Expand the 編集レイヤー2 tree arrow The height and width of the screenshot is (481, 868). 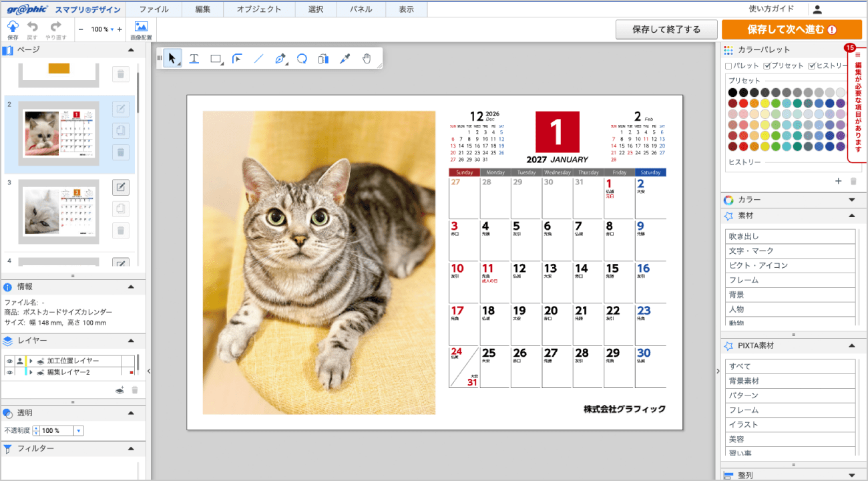click(31, 371)
